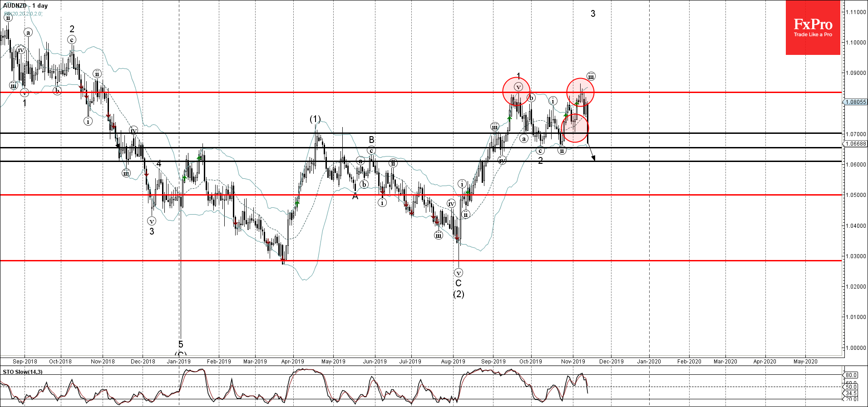868x407 pixels.
Task: Click the circled c label below wave B
Action: [371, 151]
